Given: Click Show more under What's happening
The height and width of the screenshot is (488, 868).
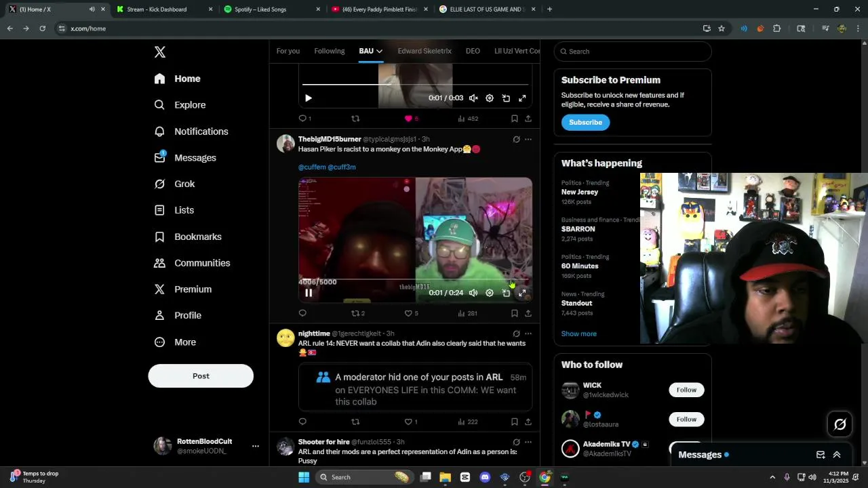Looking at the screenshot, I should tap(578, 333).
